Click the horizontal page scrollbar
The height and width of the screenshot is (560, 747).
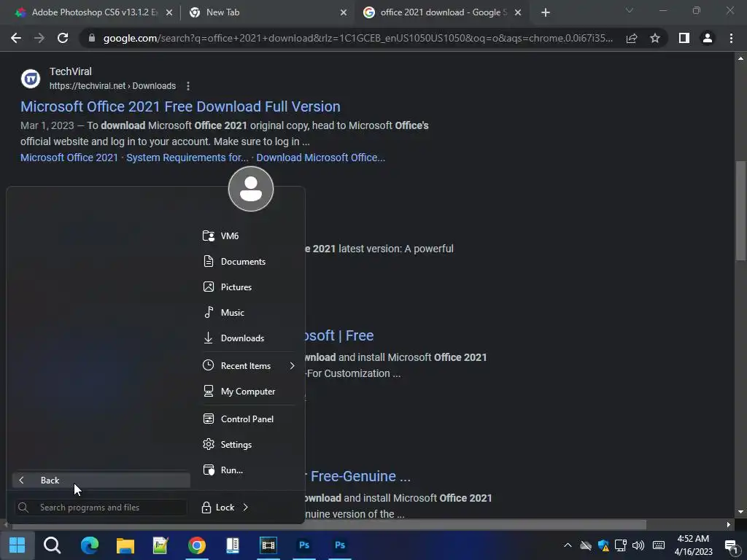click(x=329, y=525)
